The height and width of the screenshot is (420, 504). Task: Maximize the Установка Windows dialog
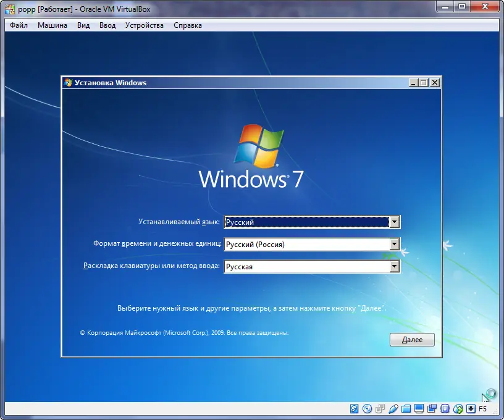(424, 83)
